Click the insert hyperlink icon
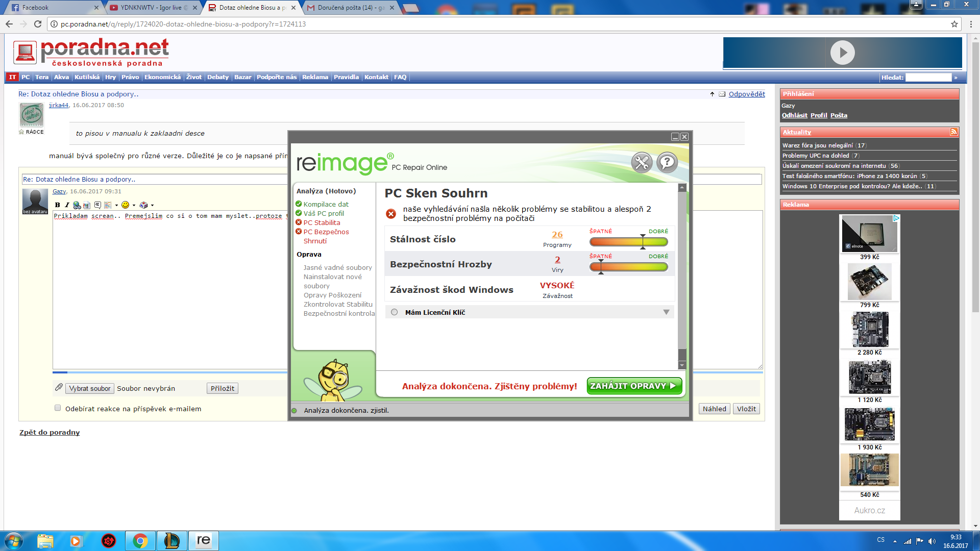980x551 pixels. pos(77,205)
